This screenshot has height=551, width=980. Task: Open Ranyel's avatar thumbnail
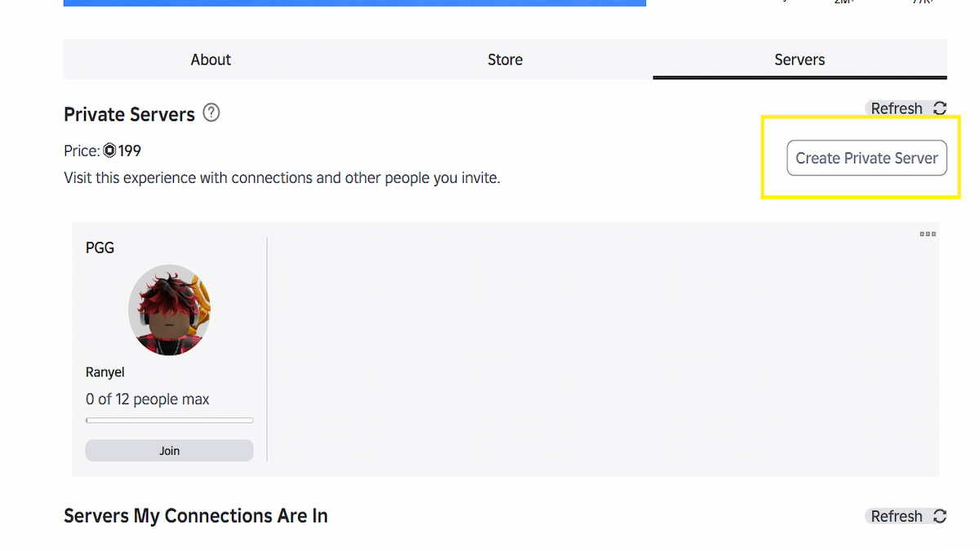pos(169,309)
